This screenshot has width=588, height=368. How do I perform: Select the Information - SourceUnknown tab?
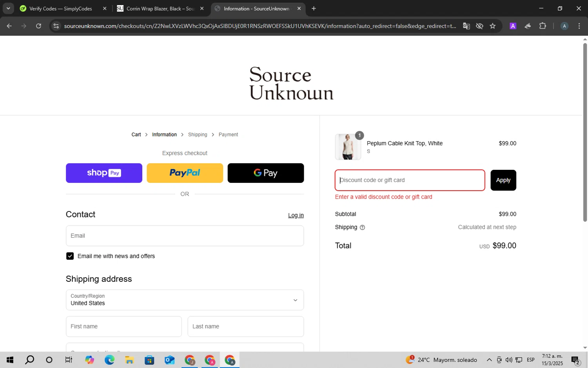click(x=257, y=9)
